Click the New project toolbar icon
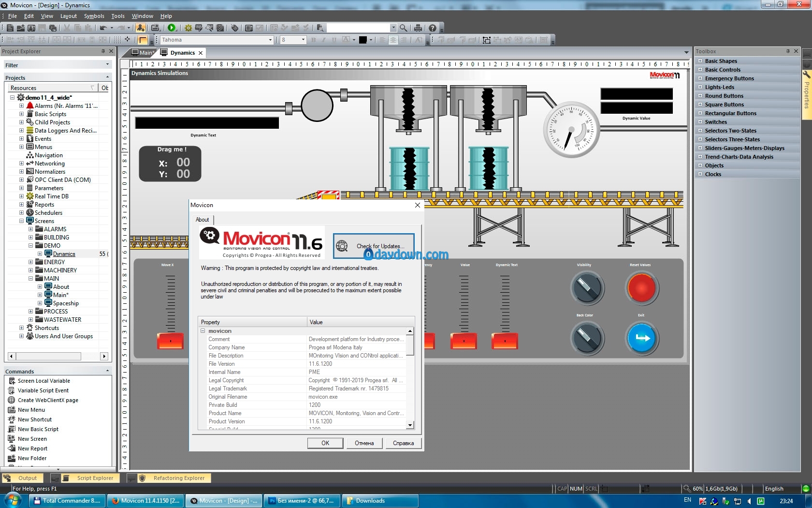This screenshot has height=508, width=812. [10, 28]
